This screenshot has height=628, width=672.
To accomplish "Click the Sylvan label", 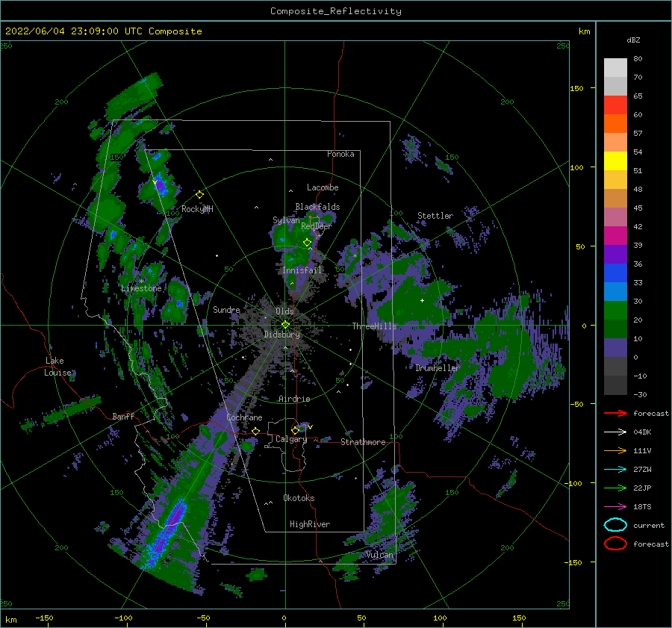I will 286,220.
